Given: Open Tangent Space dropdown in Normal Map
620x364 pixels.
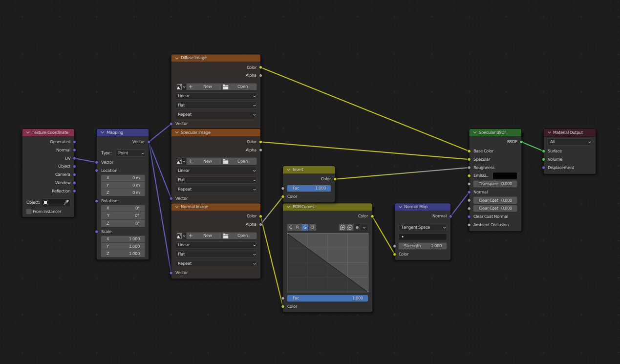Looking at the screenshot, I should click(x=423, y=227).
